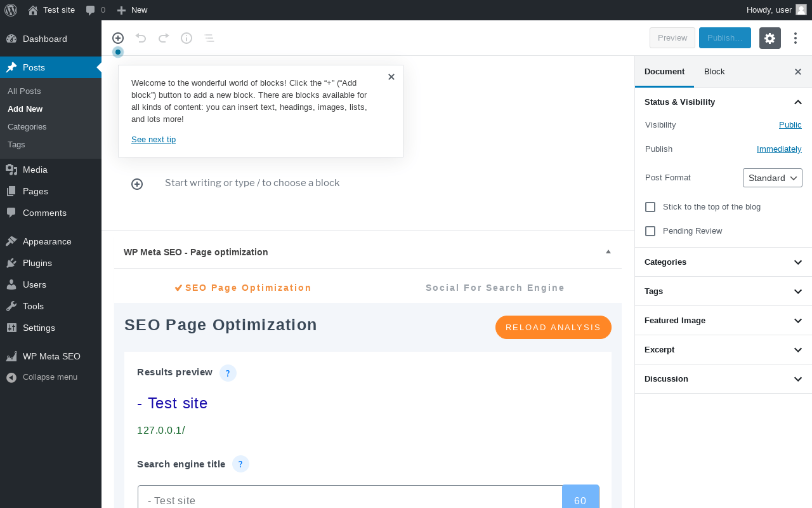Click the Add block icon in toolbar
This screenshot has height=508, width=812.
tap(118, 38)
